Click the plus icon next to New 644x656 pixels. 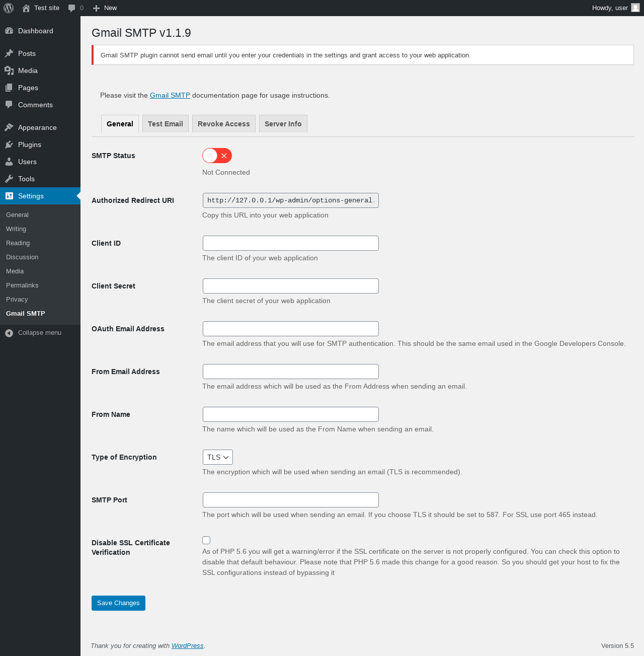coord(97,8)
